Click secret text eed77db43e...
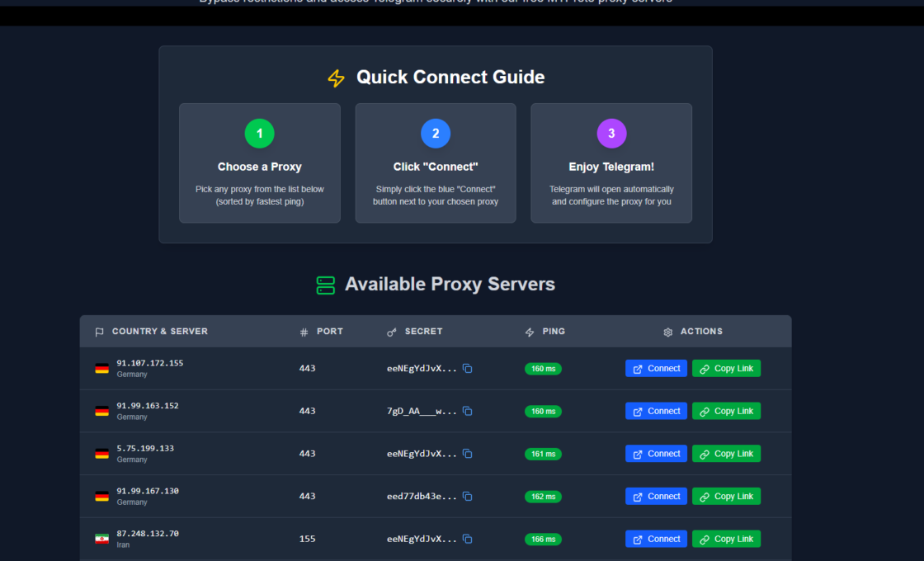This screenshot has height=561, width=924. pos(422,496)
